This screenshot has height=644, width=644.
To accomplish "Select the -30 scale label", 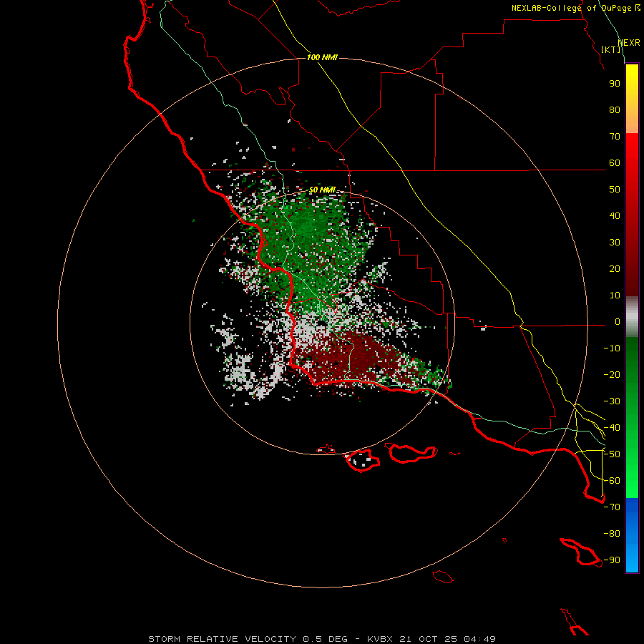I will [612, 401].
